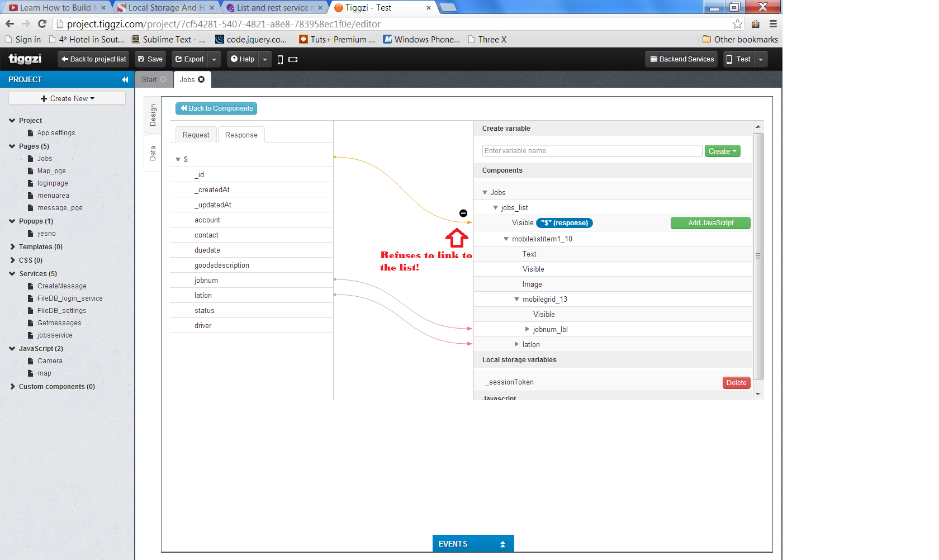Close the Jobs tab via its X icon
The height and width of the screenshot is (560, 939).
click(201, 79)
